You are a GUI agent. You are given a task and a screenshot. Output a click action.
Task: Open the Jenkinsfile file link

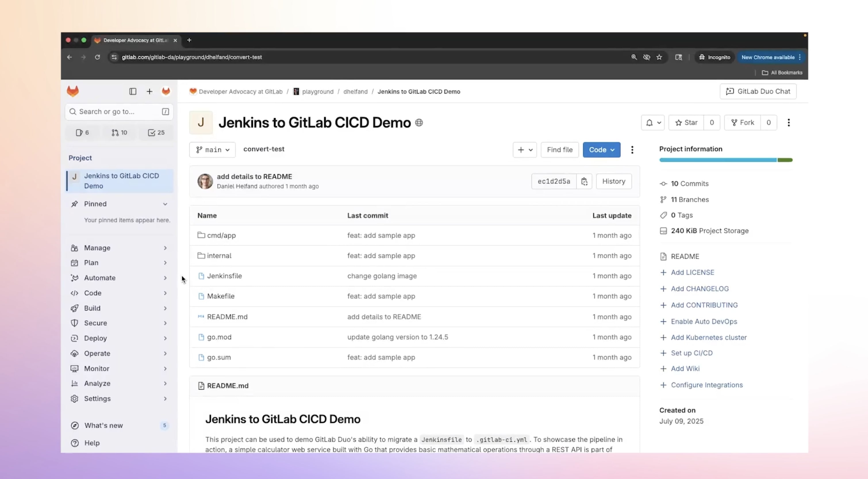pyautogui.click(x=224, y=276)
